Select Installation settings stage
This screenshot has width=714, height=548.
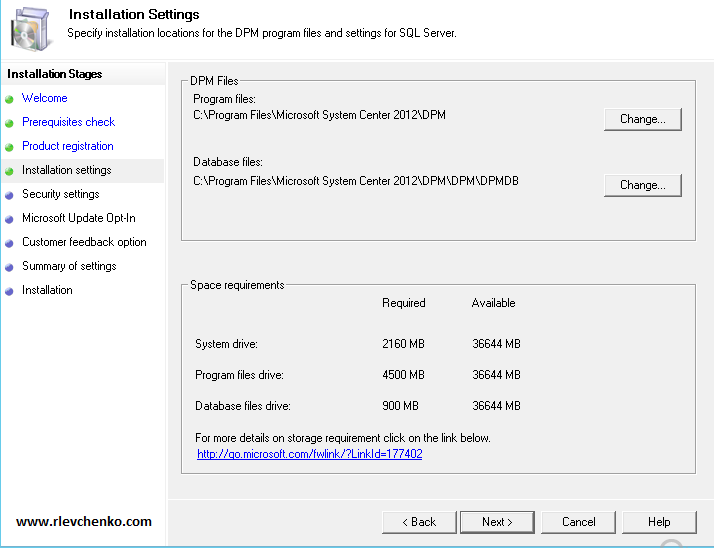[66, 170]
